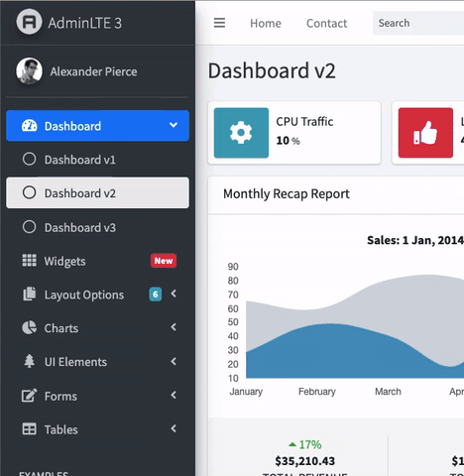464x476 pixels.
Task: Click the January axis label
Action: tap(246, 392)
